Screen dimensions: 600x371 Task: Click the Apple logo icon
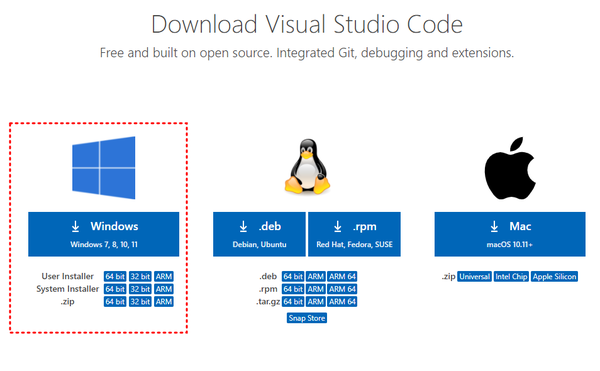[x=510, y=168]
